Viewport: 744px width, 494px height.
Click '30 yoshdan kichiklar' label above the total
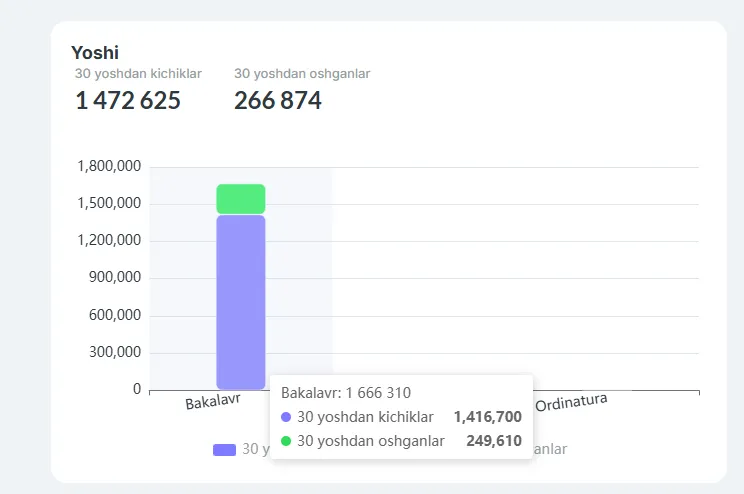pos(138,74)
